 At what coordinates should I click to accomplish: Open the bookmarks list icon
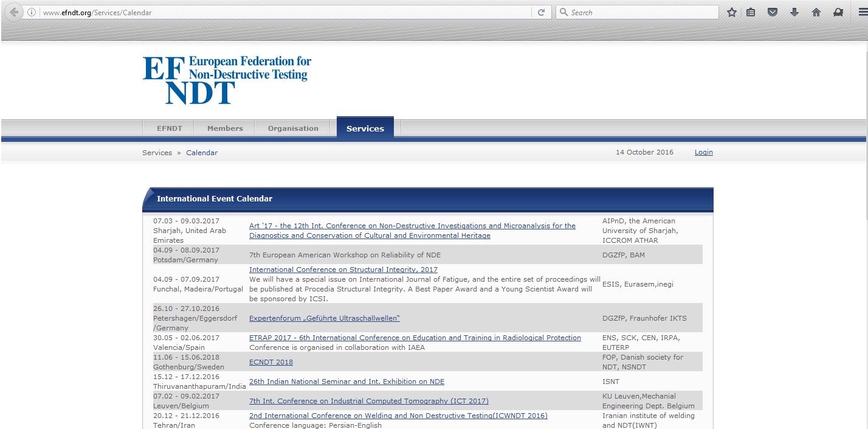[751, 12]
